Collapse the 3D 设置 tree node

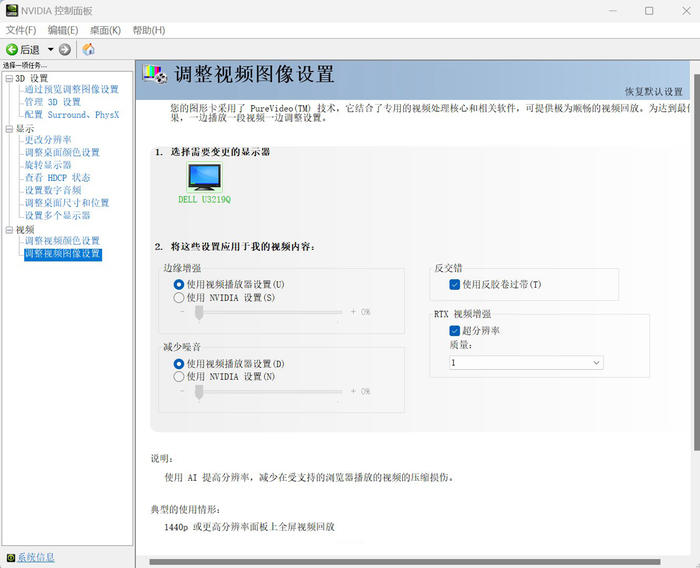point(9,79)
